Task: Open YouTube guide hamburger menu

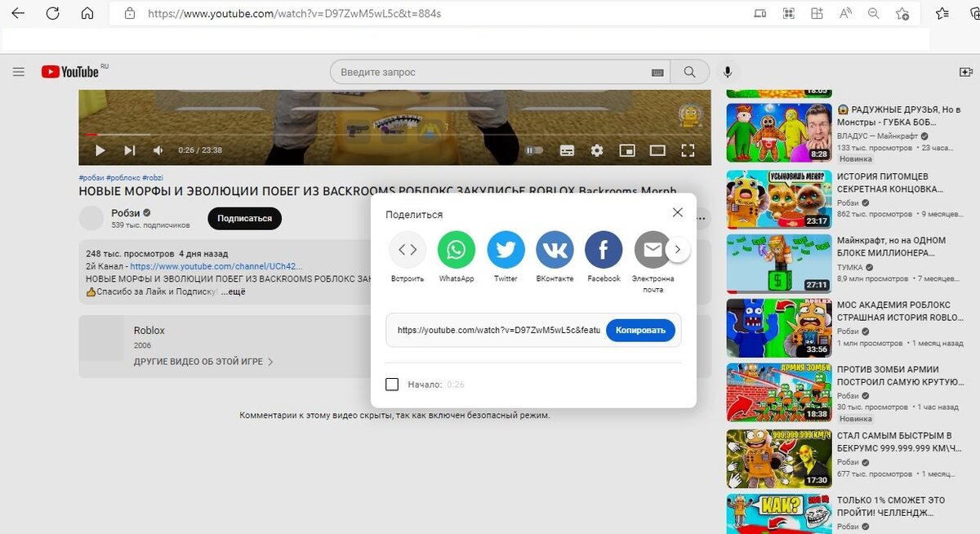Action: [x=19, y=72]
